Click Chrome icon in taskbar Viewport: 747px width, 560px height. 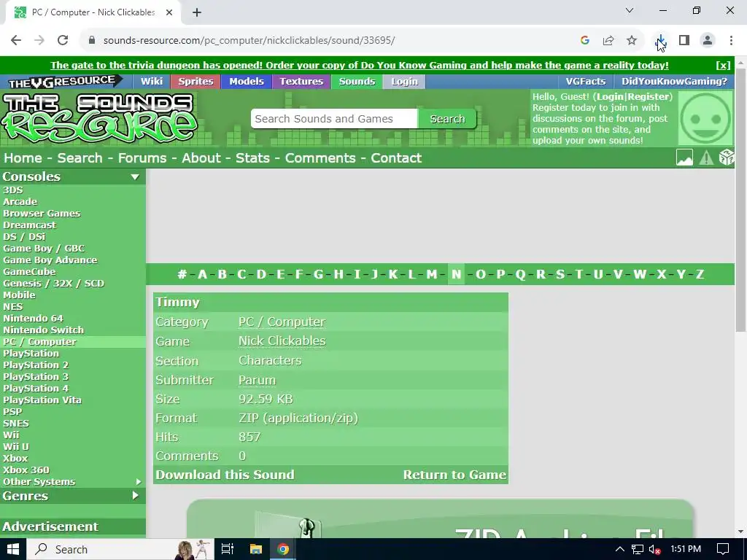click(x=283, y=550)
